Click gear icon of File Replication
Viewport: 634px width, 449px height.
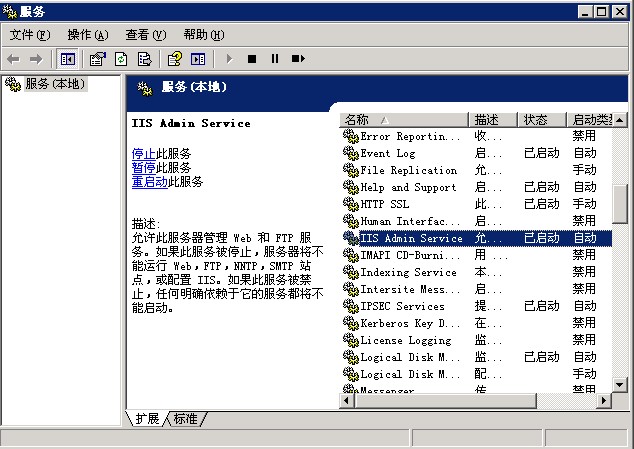point(351,170)
